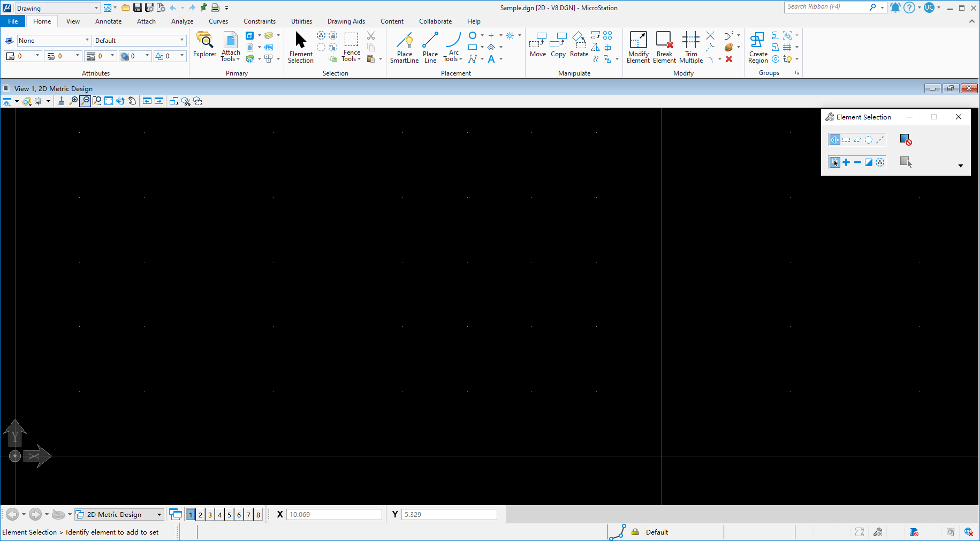Activate the Modify Element tool
This screenshot has width=980, height=541.
638,47
